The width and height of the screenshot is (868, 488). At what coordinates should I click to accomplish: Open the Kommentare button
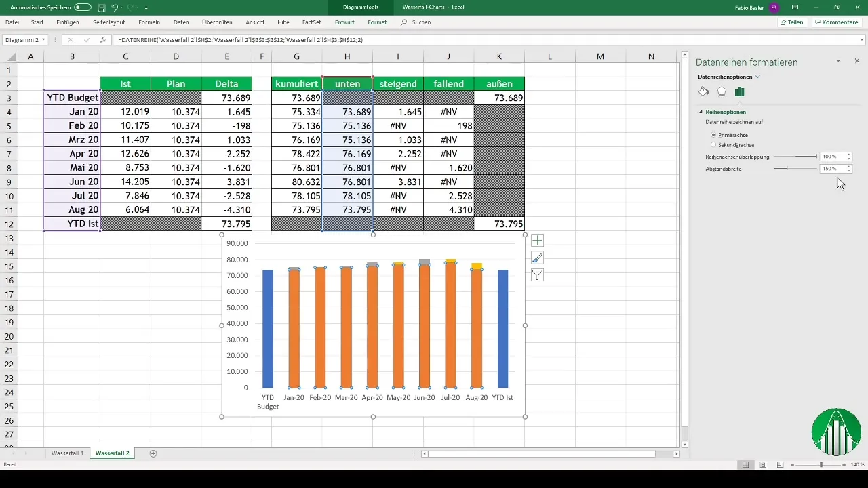tap(837, 22)
